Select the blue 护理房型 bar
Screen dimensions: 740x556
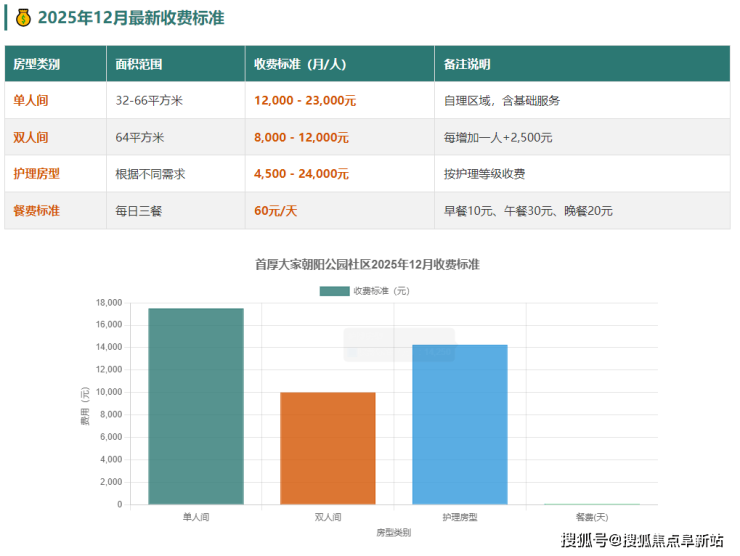tap(460, 424)
